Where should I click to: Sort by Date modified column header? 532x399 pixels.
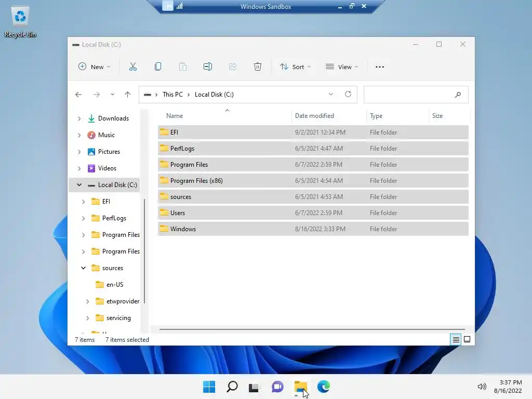coord(329,116)
